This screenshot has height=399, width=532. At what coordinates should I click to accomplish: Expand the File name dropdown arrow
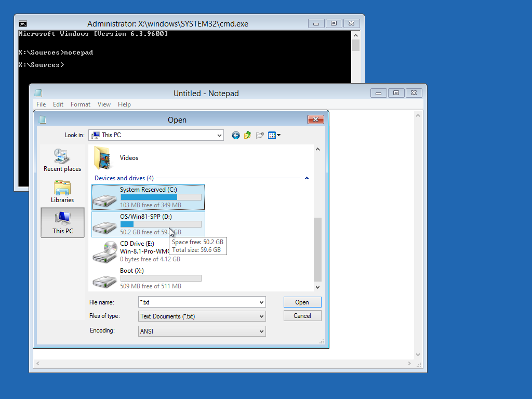262,302
